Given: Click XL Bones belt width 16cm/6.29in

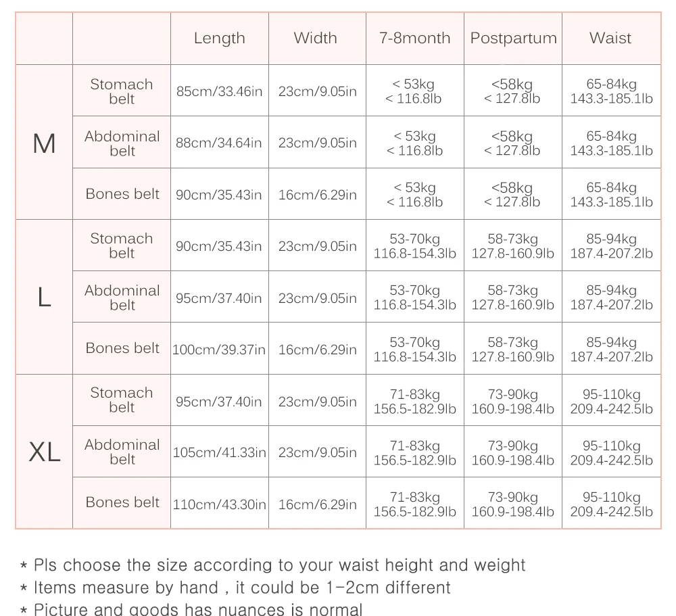Looking at the screenshot, I should [x=317, y=503].
